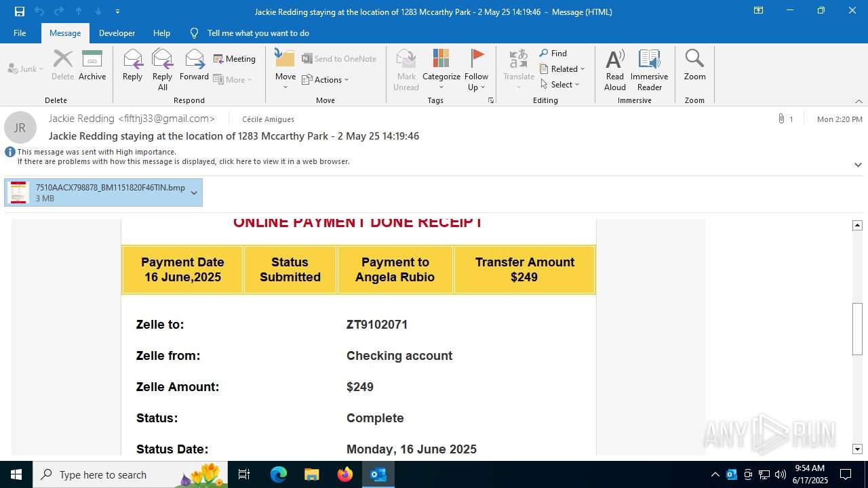Viewport: 868px width, 488px height.
Task: Open Task View on taskbar
Action: [244, 474]
